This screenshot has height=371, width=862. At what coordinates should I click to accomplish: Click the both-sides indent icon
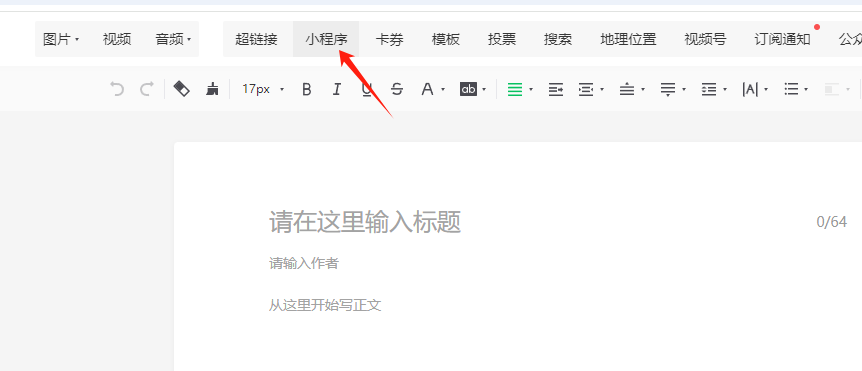point(586,89)
